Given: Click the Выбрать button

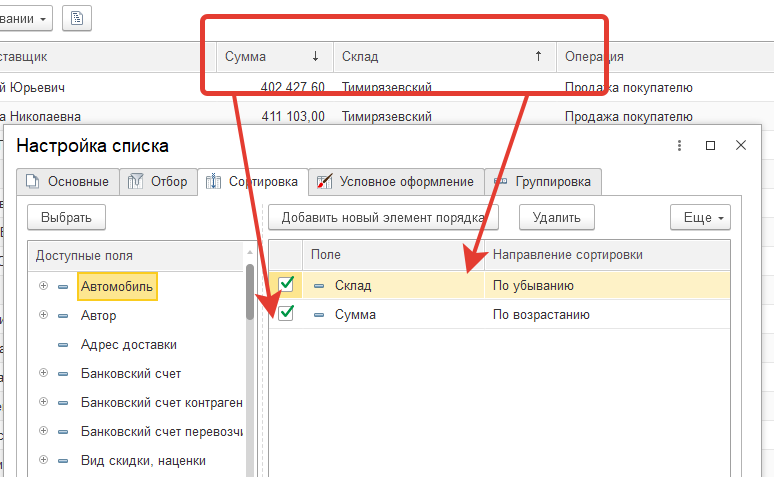Looking at the screenshot, I should 66,217.
